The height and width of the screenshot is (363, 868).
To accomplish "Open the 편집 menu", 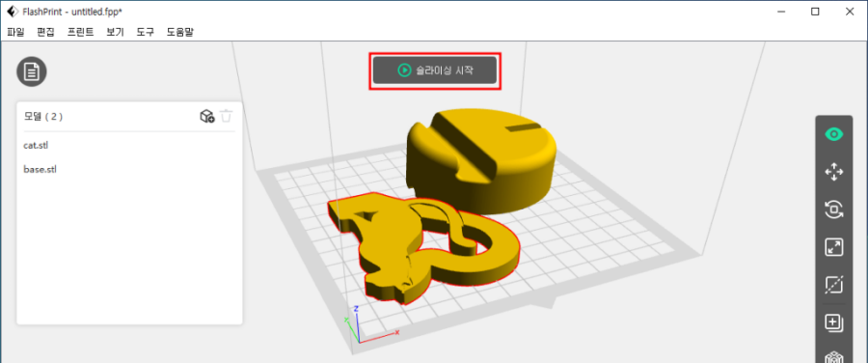I will (45, 32).
